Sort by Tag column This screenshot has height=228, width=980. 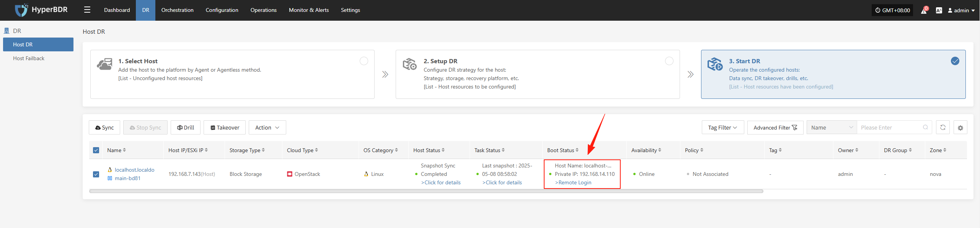pyautogui.click(x=780, y=150)
